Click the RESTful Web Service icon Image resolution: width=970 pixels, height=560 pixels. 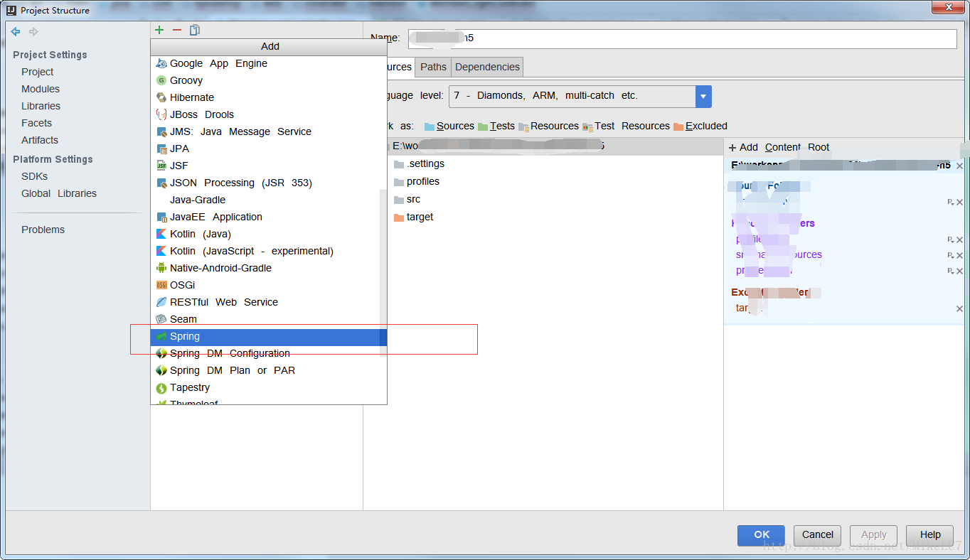161,302
